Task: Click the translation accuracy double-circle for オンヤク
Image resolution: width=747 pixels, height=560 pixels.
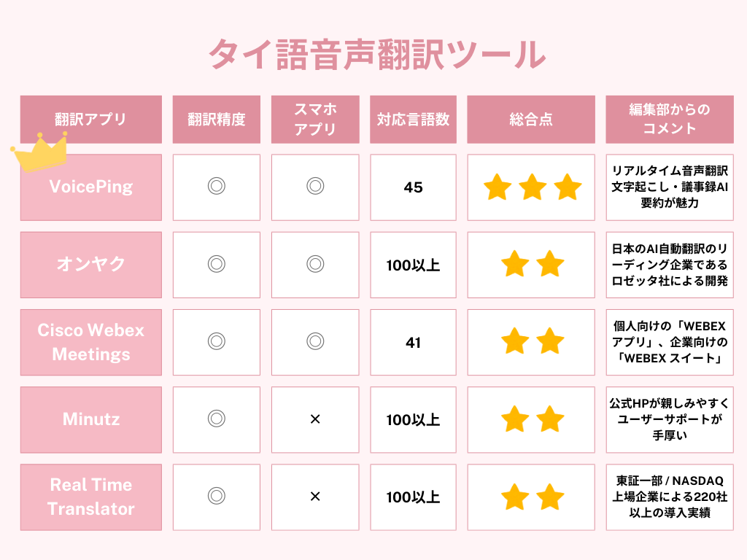Action: pyautogui.click(x=216, y=264)
